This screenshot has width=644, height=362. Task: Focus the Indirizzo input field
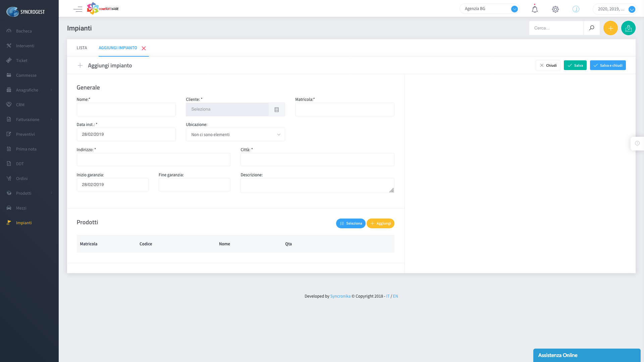tap(154, 160)
